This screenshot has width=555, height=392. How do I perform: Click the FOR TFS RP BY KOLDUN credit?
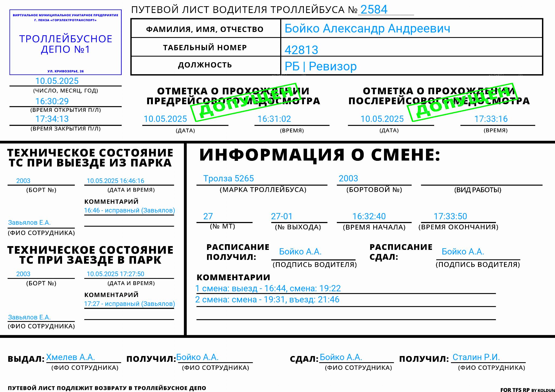(527, 390)
